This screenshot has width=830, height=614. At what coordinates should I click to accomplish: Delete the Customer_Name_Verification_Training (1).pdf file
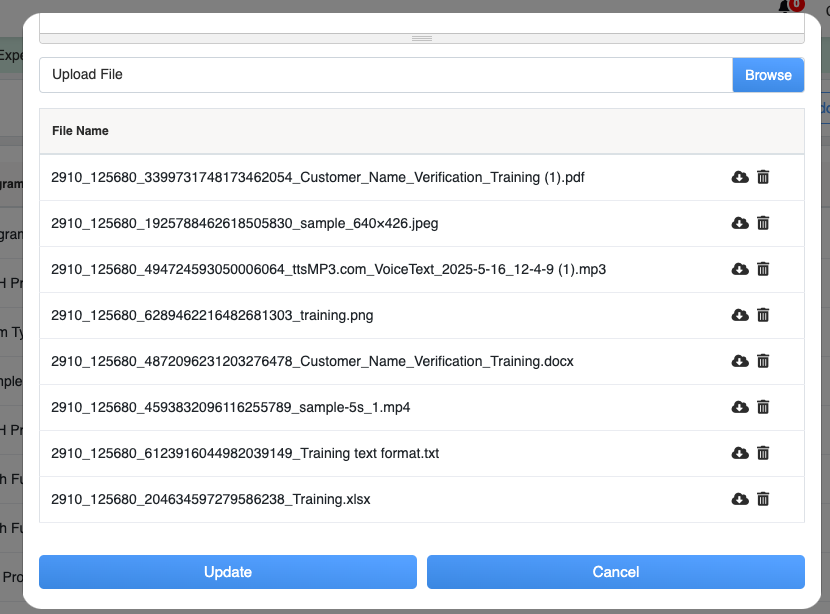763,177
